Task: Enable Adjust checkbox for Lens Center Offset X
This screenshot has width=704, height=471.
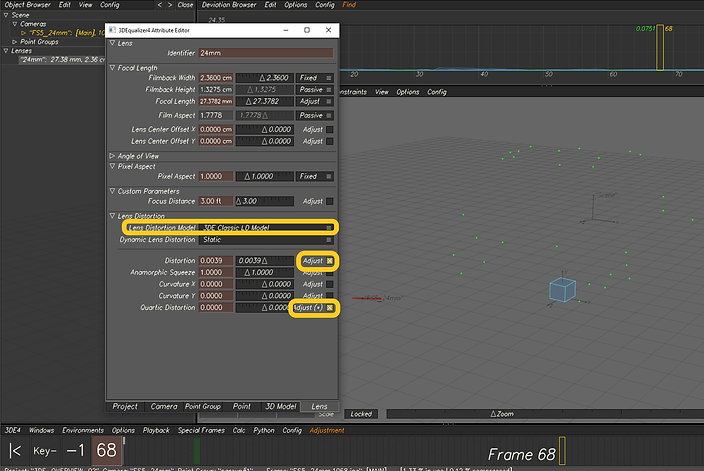Action: click(330, 129)
